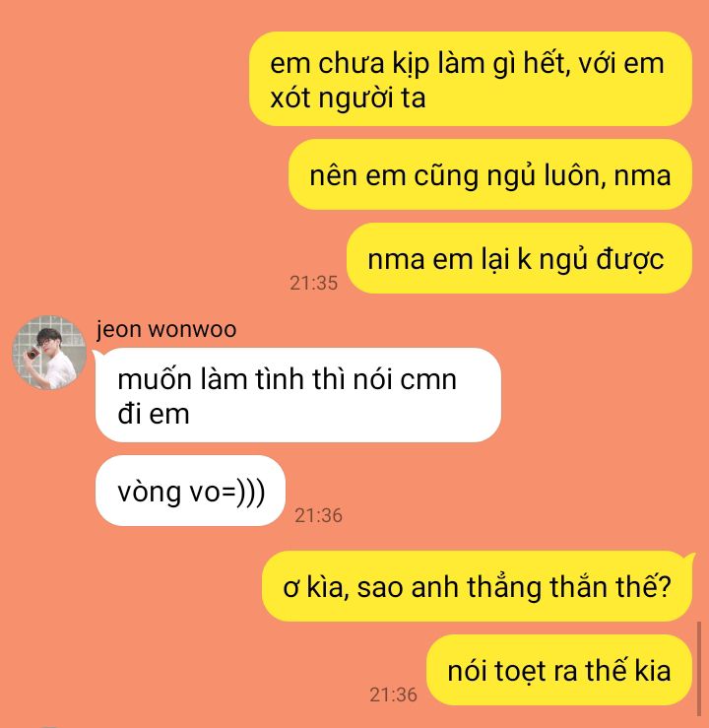
Task: Tap the message 'nma em lại k ngủ được'
Action: (519, 258)
